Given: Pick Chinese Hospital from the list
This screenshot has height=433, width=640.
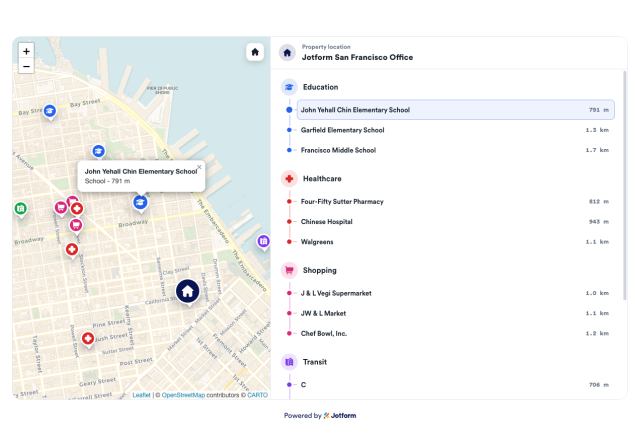Looking at the screenshot, I should pos(456,222).
